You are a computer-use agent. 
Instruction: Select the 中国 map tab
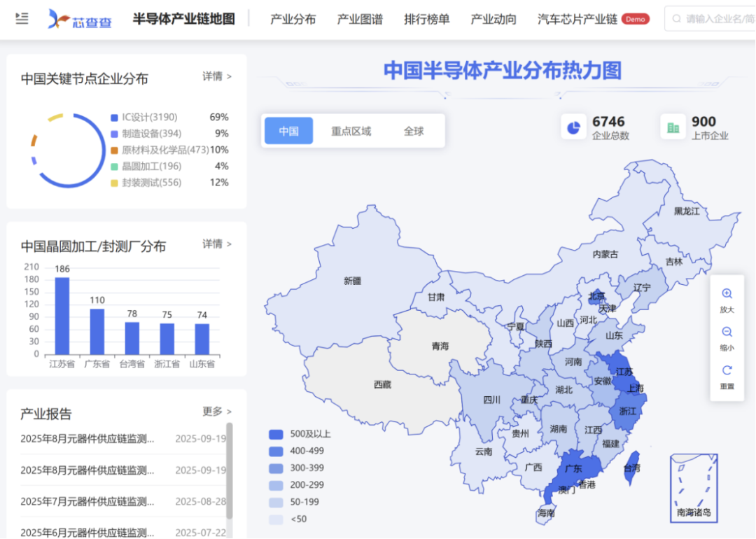(289, 131)
